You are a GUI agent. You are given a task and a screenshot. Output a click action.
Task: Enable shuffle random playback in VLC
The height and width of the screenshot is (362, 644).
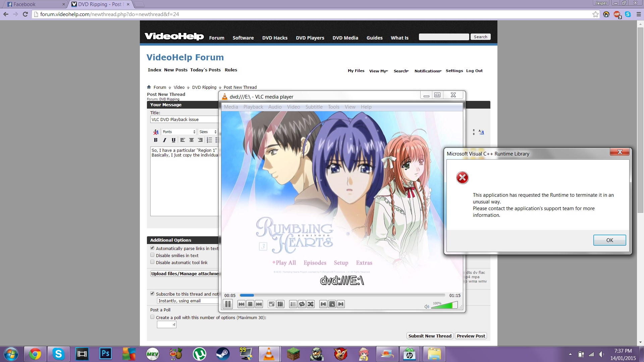[311, 304]
